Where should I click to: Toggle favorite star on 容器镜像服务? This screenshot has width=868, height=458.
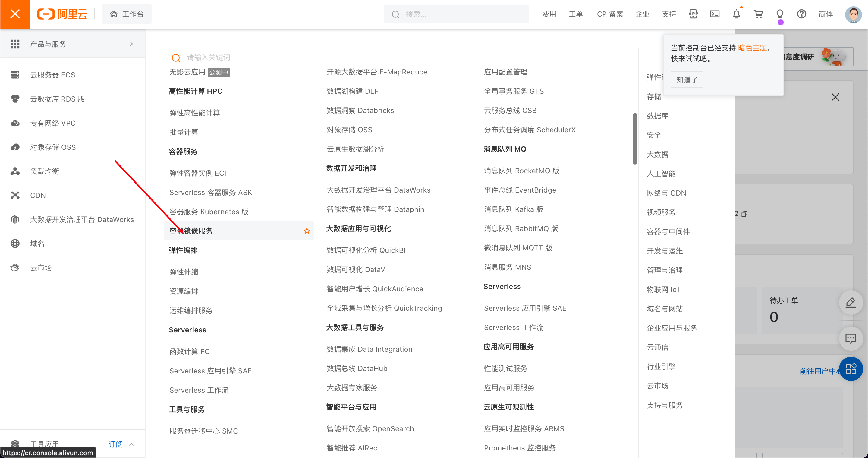coord(306,231)
